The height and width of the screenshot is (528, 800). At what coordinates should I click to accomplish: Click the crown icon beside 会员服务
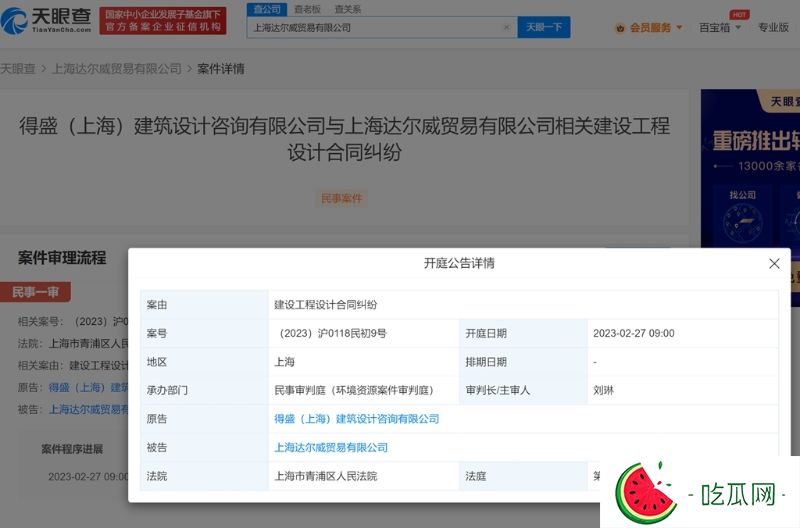click(x=620, y=28)
